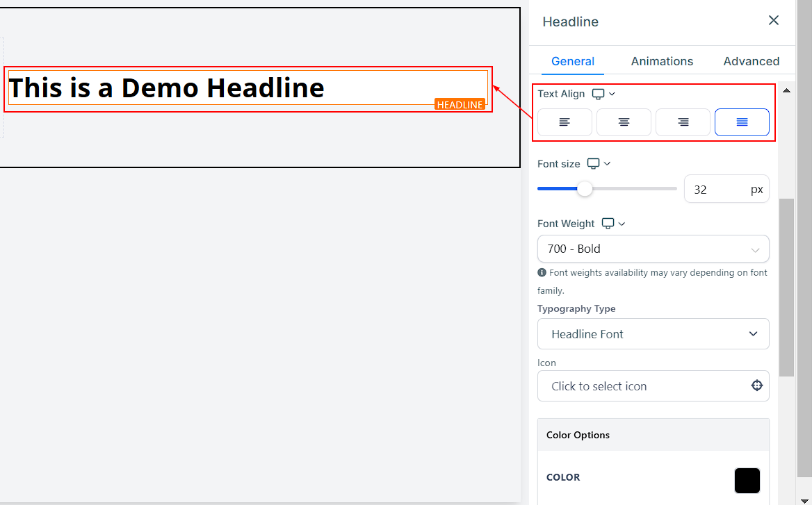The height and width of the screenshot is (505, 812).
Task: Click the panel scrollbar up arrow
Action: point(787,90)
